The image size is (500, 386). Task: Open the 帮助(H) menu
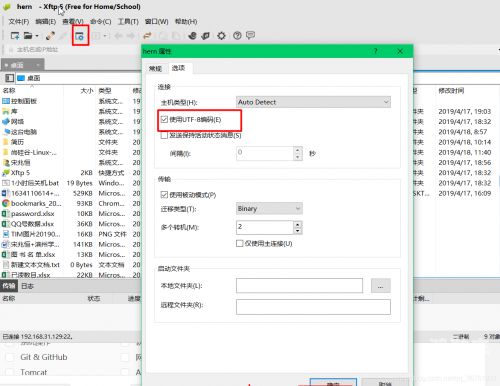[186, 22]
